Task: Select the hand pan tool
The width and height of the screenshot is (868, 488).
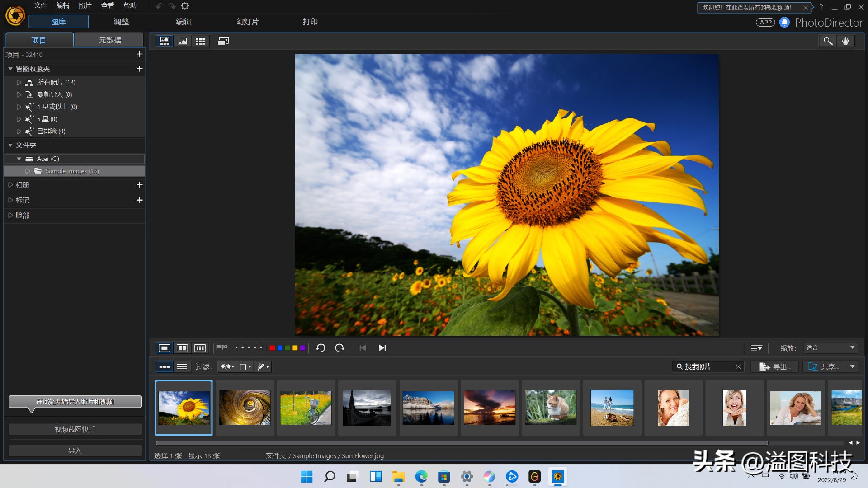Action: point(845,41)
